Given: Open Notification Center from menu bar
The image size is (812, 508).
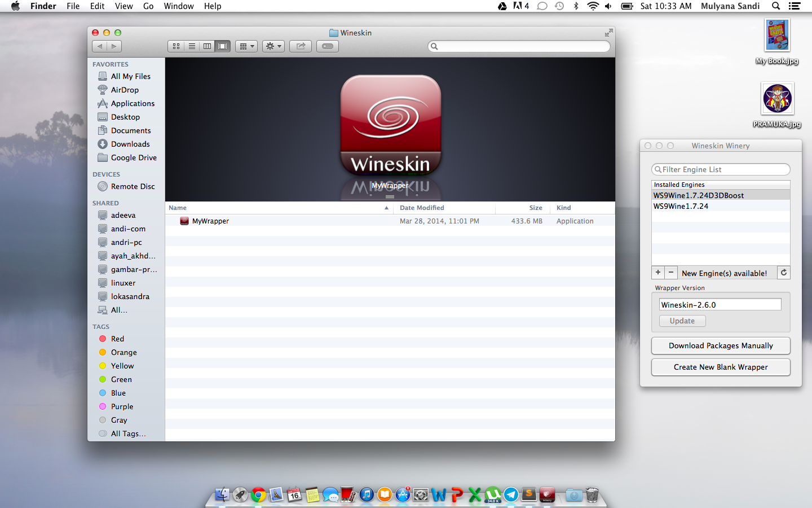Looking at the screenshot, I should pos(795,6).
